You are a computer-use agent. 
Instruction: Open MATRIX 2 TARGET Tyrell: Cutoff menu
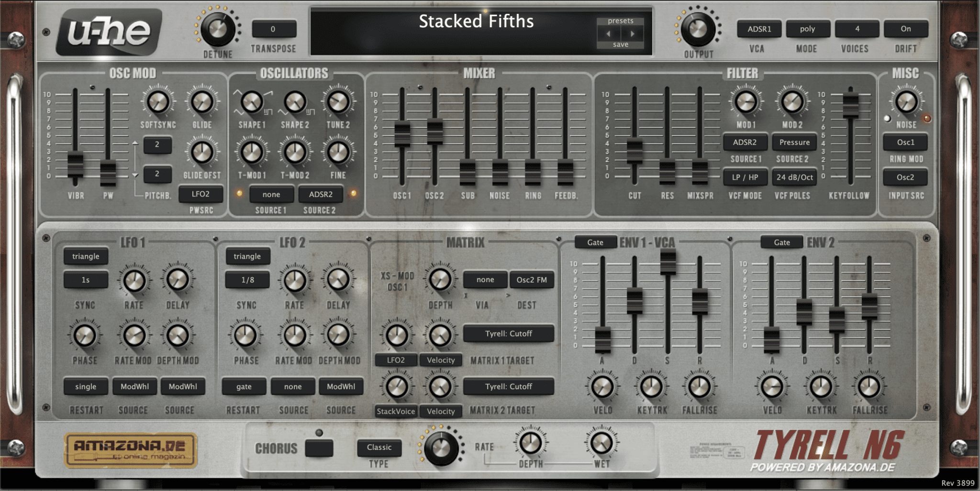pyautogui.click(x=508, y=386)
